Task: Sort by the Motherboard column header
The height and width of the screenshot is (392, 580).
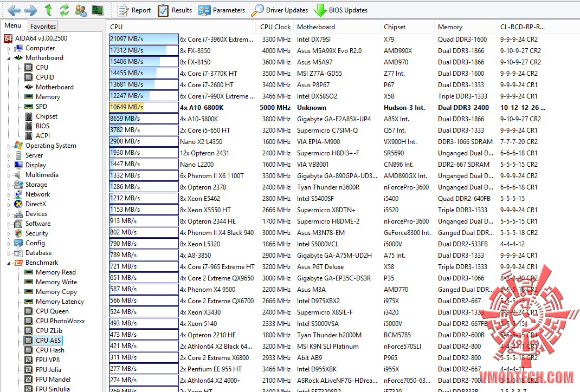Action: [337, 27]
